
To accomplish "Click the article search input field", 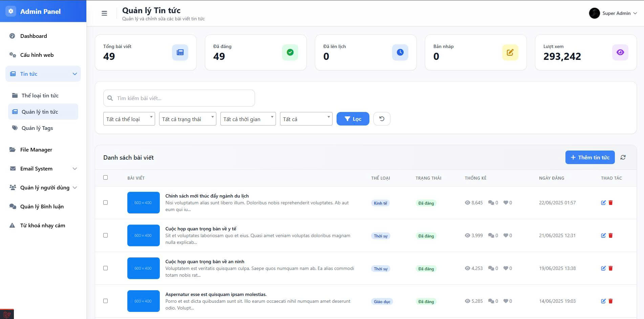I will pos(179,98).
